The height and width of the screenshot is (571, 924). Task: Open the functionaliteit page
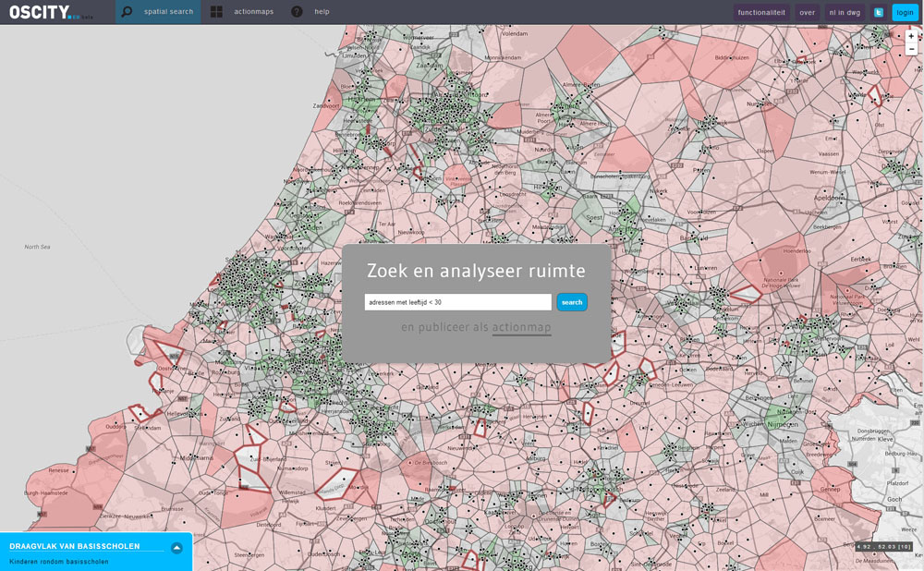pos(761,12)
